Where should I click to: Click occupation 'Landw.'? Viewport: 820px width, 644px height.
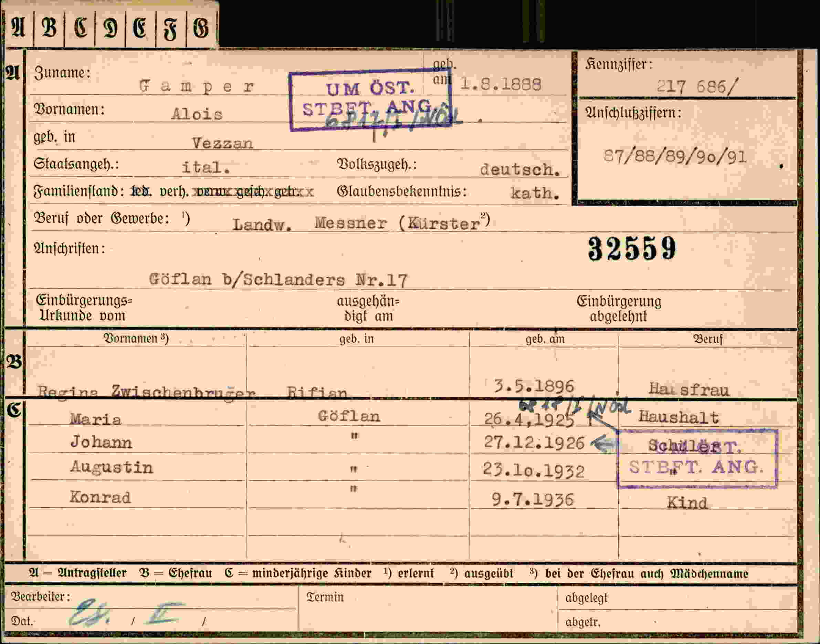[262, 225]
